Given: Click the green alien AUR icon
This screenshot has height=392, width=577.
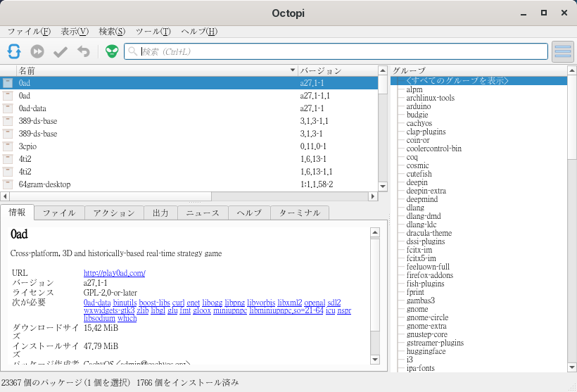Looking at the screenshot, I should pos(112,51).
